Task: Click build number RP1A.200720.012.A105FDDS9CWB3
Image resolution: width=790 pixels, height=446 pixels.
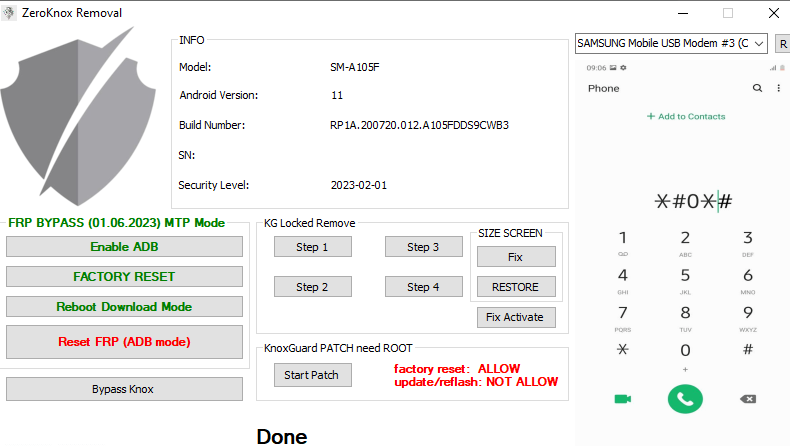Action: pos(419,125)
